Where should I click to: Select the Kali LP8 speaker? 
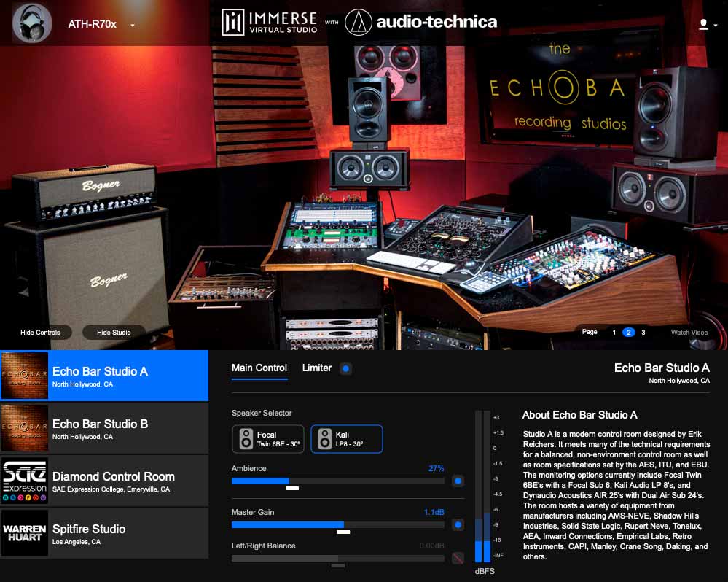346,438
